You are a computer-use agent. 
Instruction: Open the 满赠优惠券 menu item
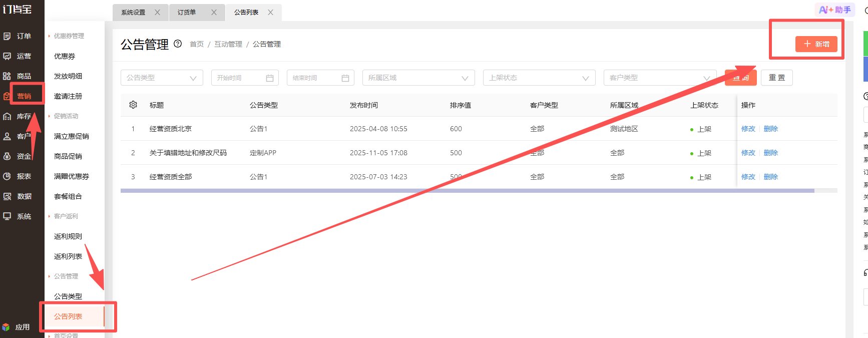point(72,176)
